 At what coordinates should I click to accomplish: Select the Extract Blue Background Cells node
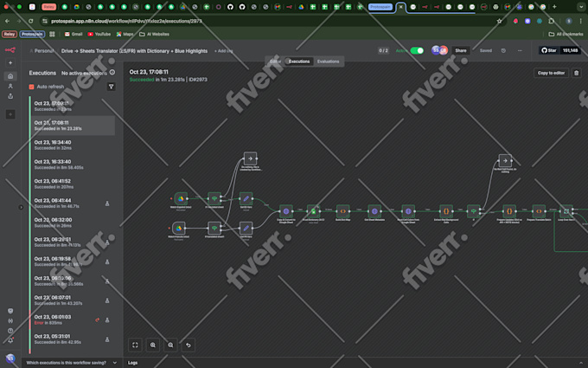446,211
